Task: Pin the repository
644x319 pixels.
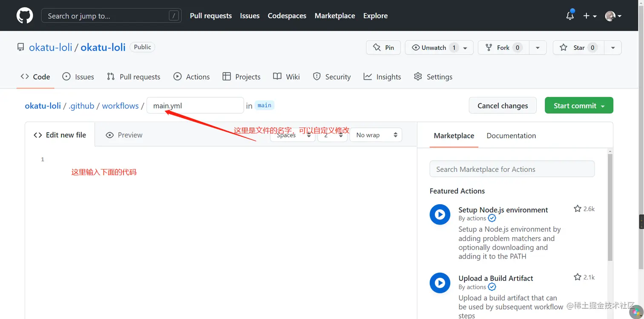Action: 383,48
